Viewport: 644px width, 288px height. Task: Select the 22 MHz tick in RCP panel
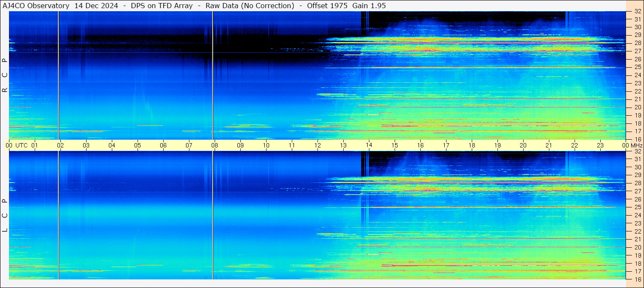click(x=638, y=91)
